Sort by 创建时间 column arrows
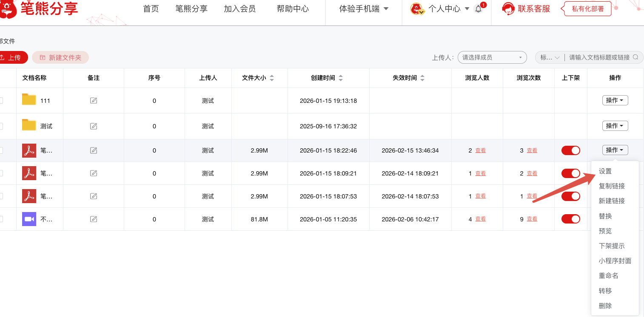644x317 pixels. tap(340, 78)
